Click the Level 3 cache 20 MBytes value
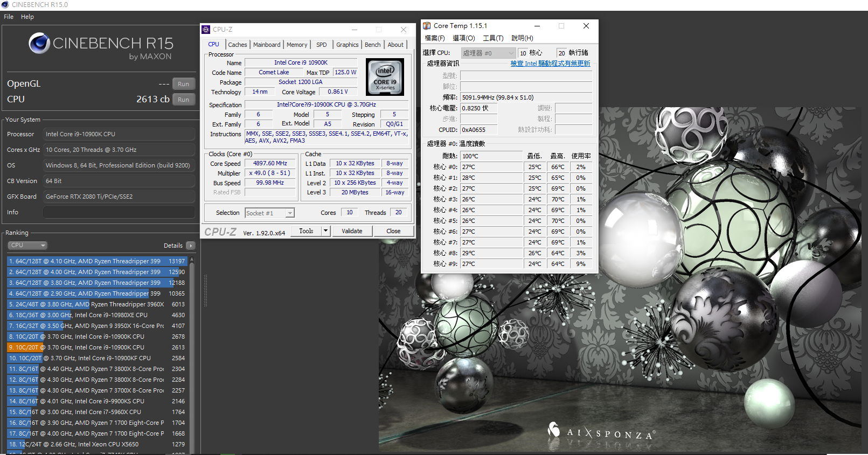 click(355, 193)
